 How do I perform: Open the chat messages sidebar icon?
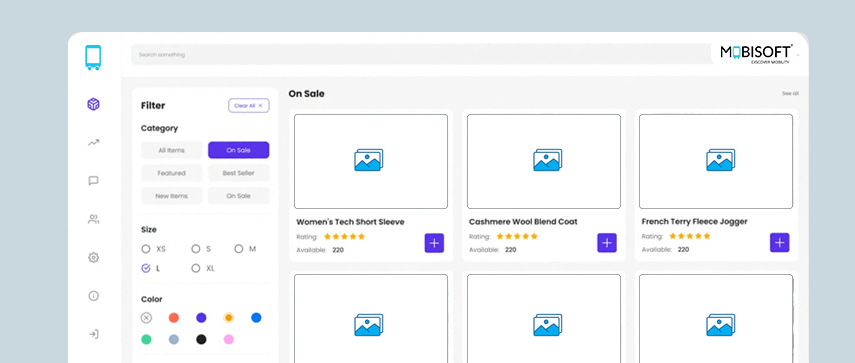[93, 181]
